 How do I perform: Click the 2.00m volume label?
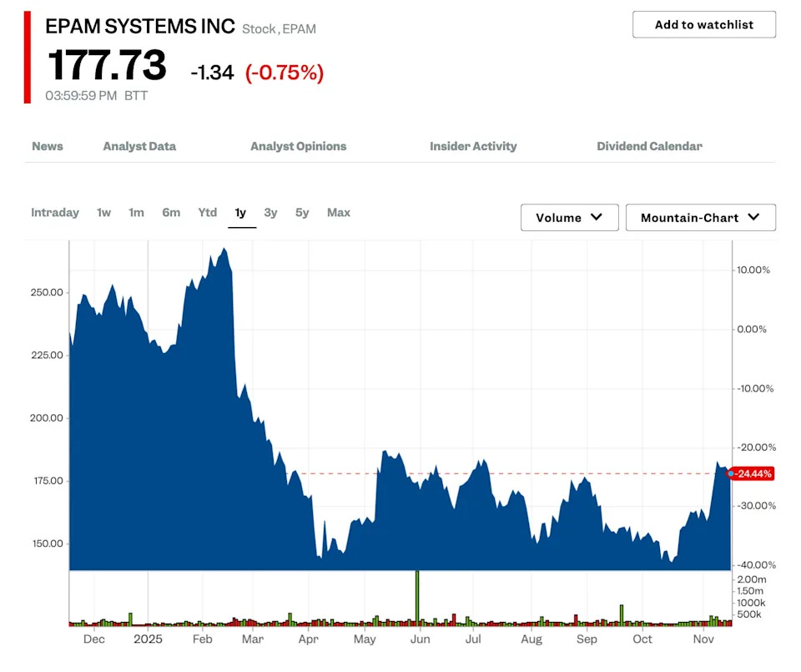(752, 579)
